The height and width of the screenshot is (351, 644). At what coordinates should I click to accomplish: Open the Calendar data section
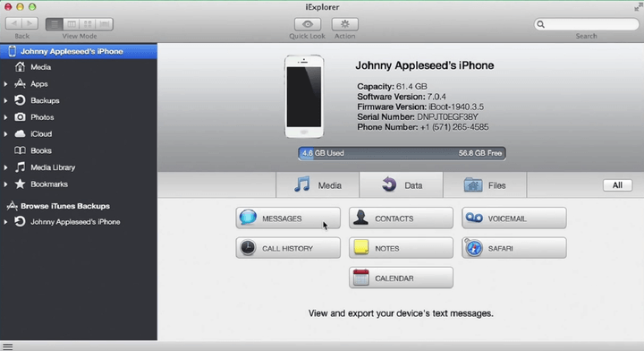tap(401, 278)
